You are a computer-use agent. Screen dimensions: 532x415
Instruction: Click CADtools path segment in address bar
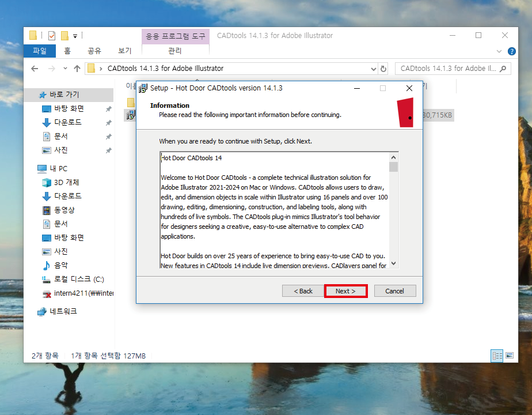pos(166,69)
